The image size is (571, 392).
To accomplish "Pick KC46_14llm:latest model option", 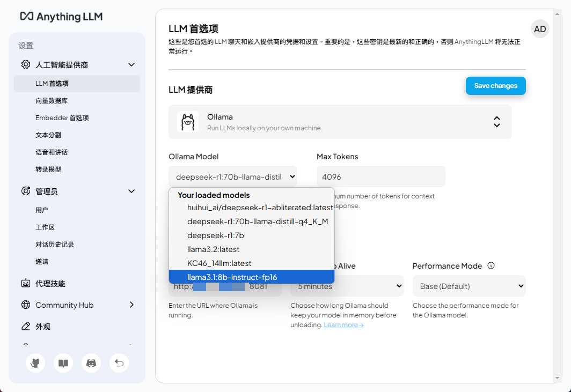I will coord(252,263).
